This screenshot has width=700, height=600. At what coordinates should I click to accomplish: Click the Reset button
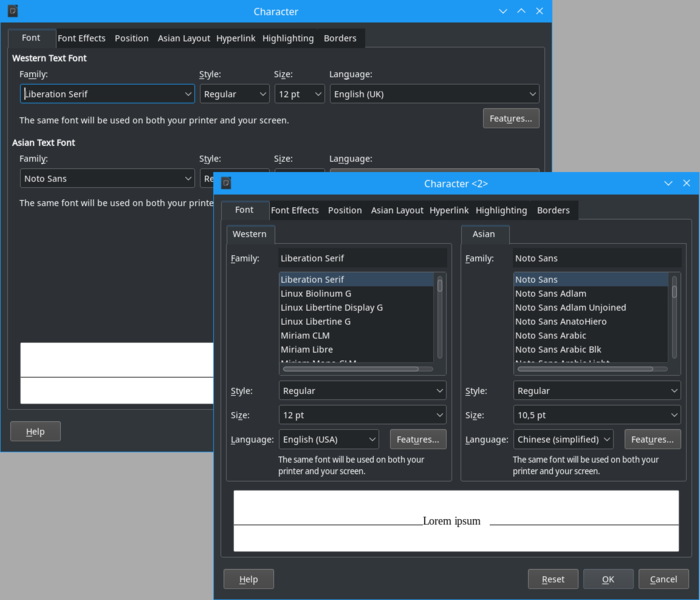tap(553, 579)
